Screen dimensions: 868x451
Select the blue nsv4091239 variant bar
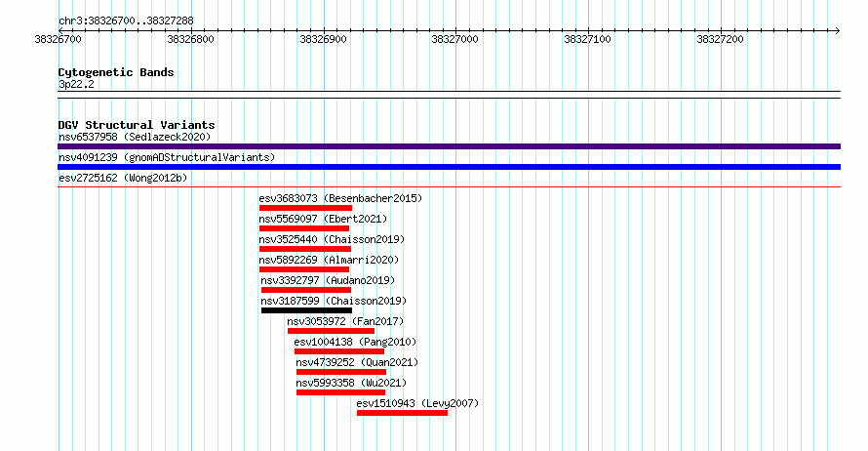449,167
